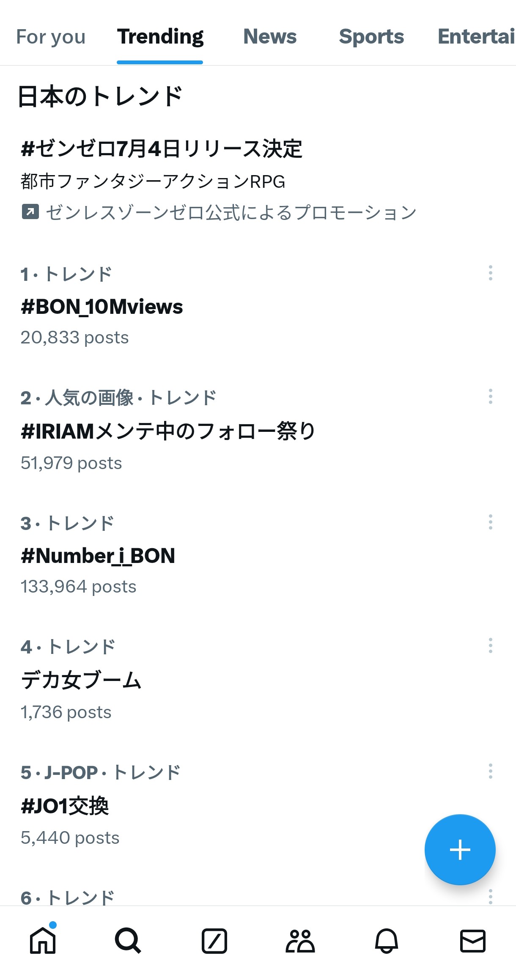The image size is (516, 980).
Task: Open more options for #JO1交換 trend
Action: pos(490,771)
